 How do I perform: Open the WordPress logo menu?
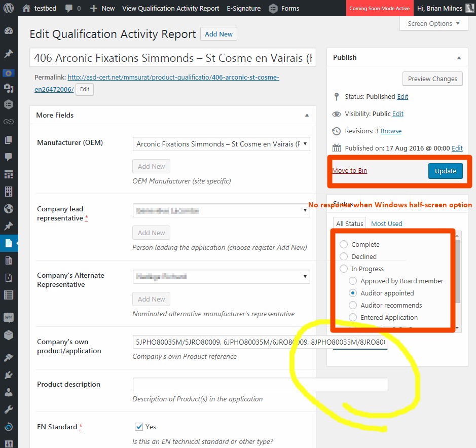(9, 8)
